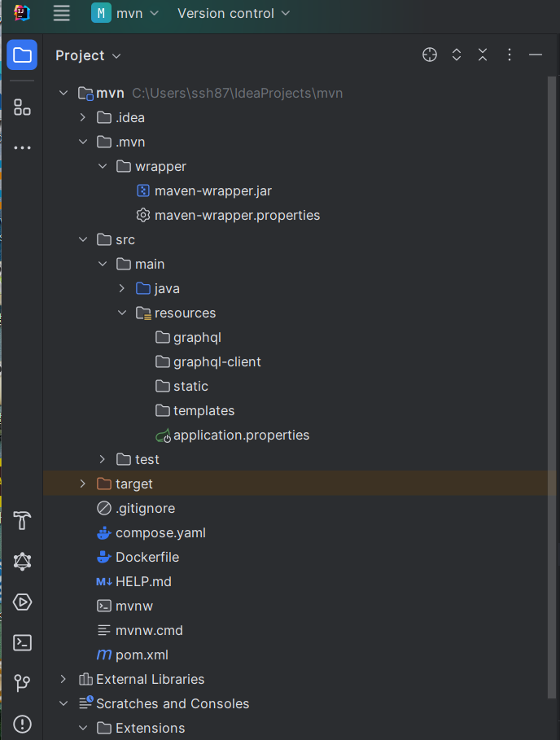
Task: Open the Git tool window
Action: pyautogui.click(x=22, y=683)
